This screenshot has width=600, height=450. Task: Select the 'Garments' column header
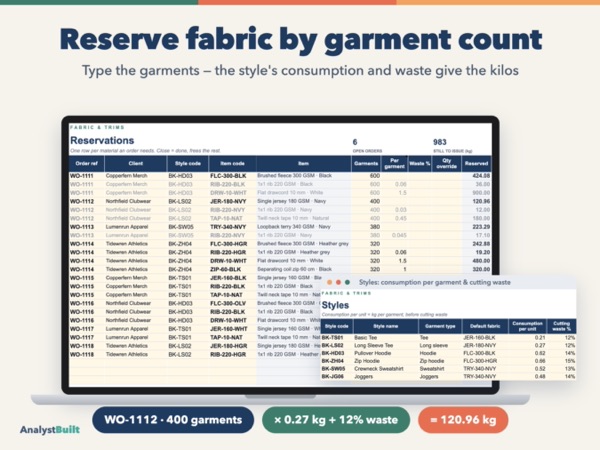point(366,163)
